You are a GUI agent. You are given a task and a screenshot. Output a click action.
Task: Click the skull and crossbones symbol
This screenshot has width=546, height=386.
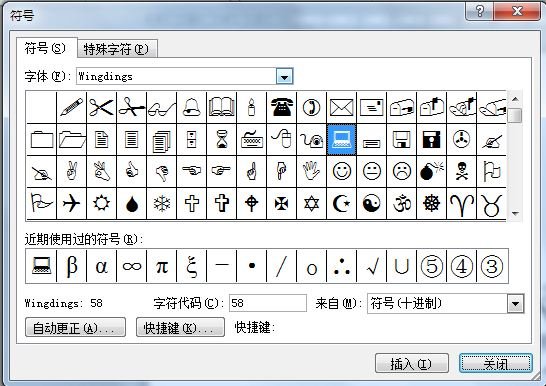pos(461,171)
